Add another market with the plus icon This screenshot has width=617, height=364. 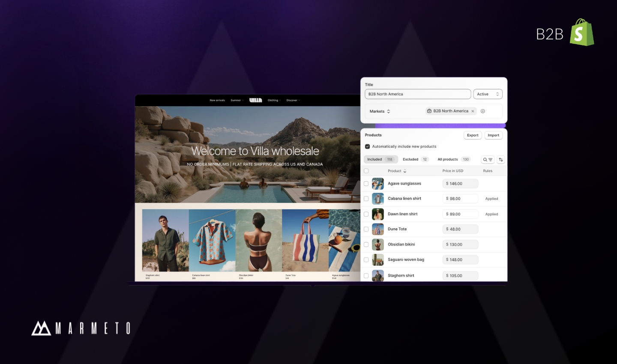(x=483, y=111)
